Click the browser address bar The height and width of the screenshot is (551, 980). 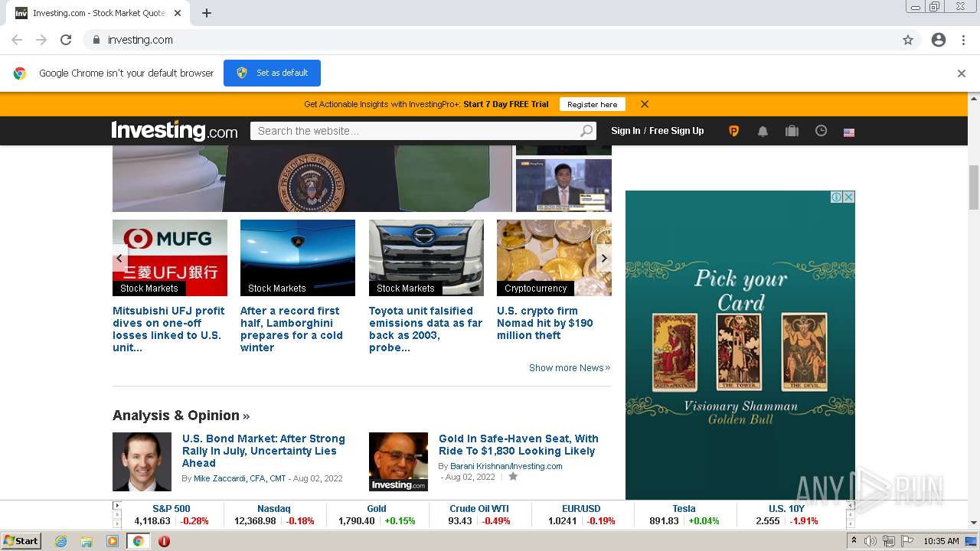click(490, 40)
